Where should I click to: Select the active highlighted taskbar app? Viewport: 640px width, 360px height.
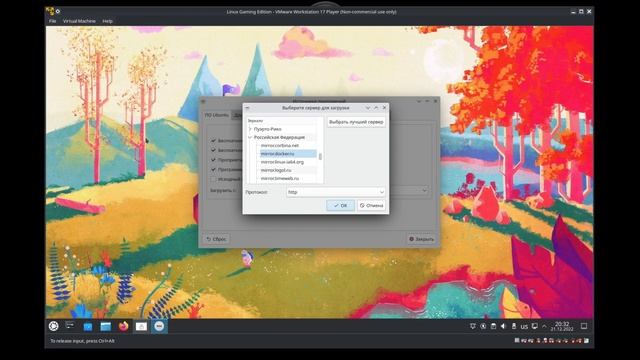(159, 326)
